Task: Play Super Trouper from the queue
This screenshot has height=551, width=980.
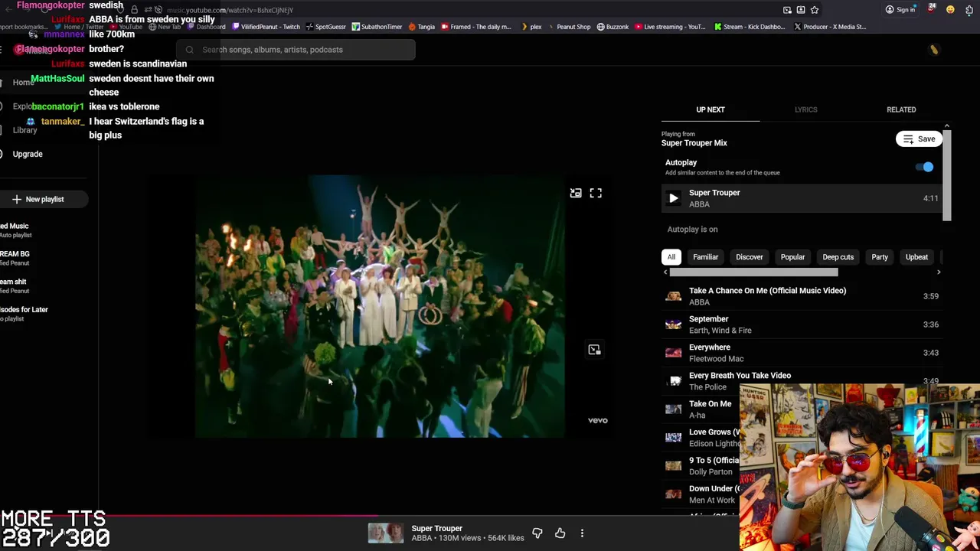Action: point(674,198)
